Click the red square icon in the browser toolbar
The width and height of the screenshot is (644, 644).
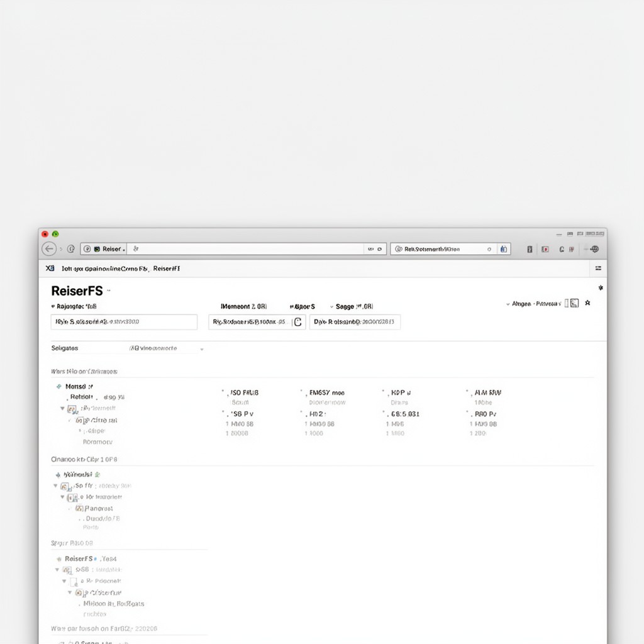[x=545, y=249]
